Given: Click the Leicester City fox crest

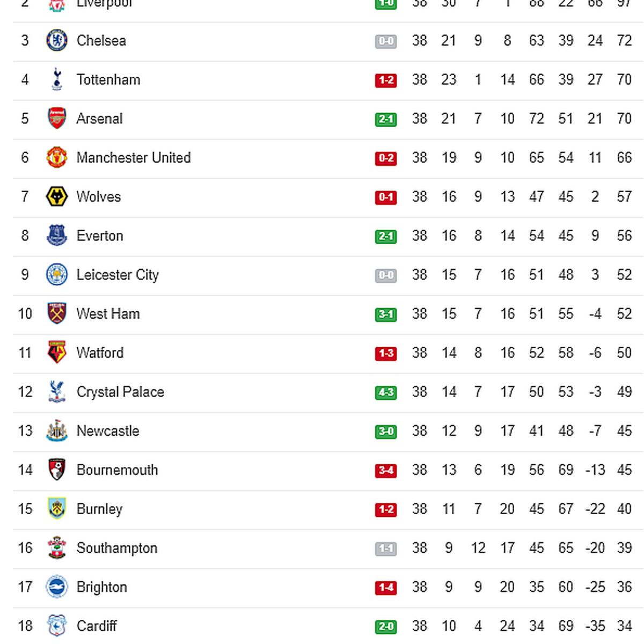Looking at the screenshot, I should (56, 275).
